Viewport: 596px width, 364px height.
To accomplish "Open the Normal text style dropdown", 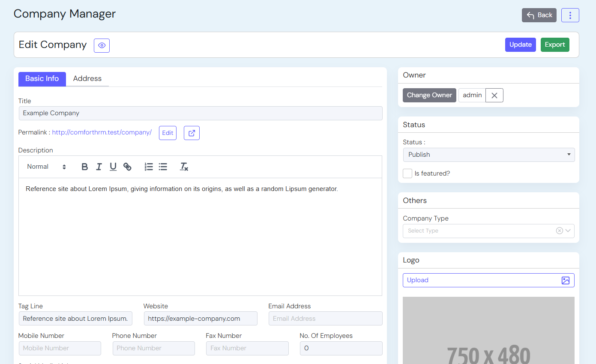I will tap(46, 167).
